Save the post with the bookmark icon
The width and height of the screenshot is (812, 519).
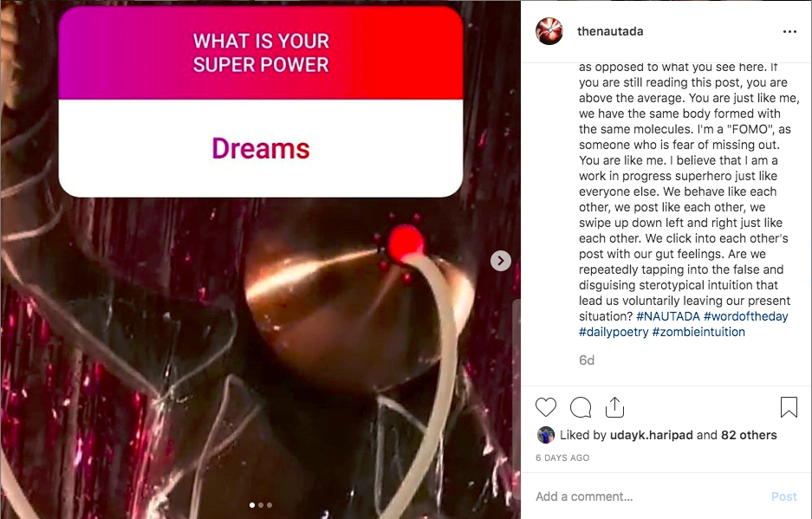point(789,407)
